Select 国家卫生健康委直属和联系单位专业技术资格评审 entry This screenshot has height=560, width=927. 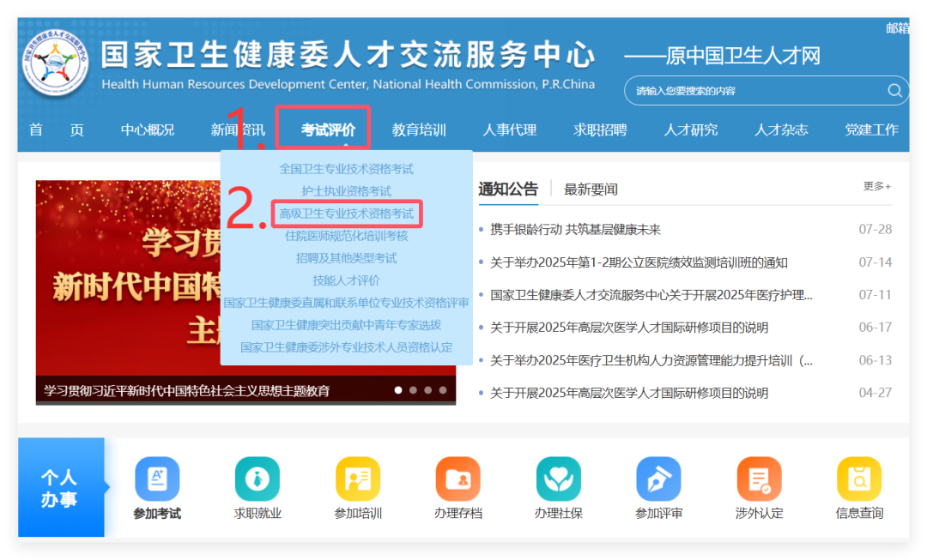tap(347, 303)
